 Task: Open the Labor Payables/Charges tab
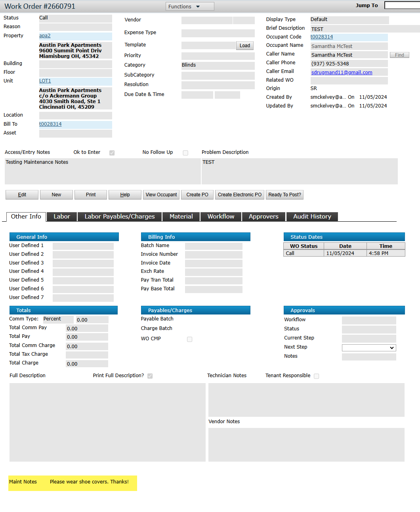[120, 217]
